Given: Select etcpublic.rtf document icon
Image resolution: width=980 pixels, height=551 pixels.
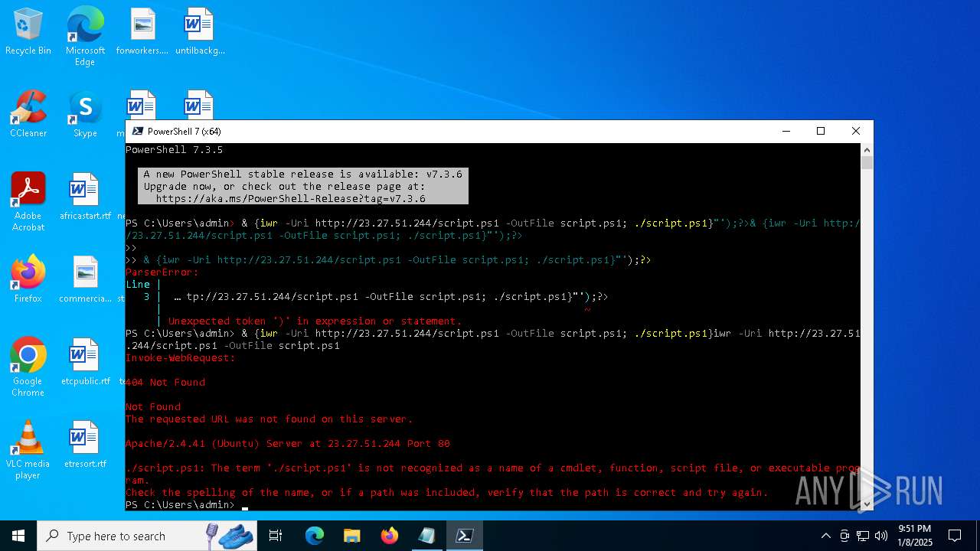Looking at the screenshot, I should pyautogui.click(x=85, y=363).
